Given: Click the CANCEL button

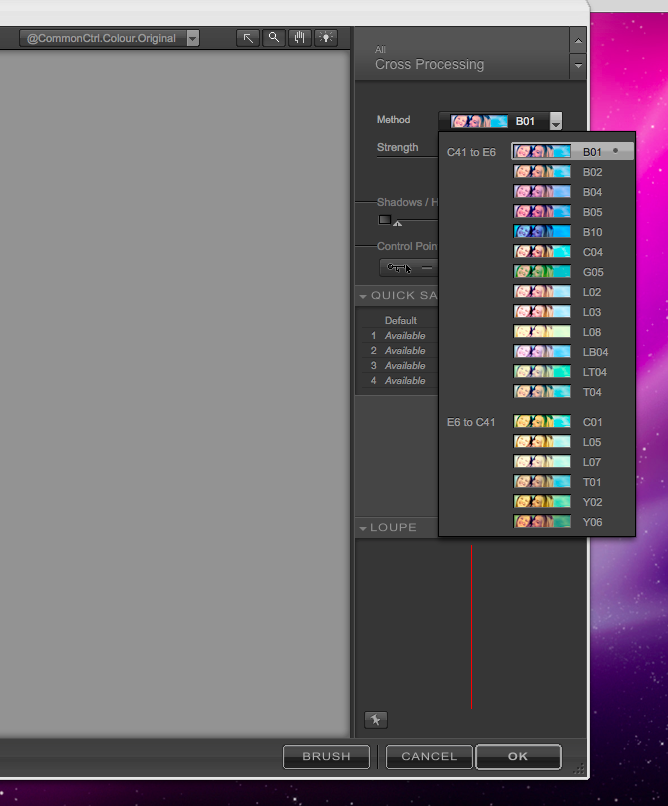Looking at the screenshot, I should pos(429,757).
